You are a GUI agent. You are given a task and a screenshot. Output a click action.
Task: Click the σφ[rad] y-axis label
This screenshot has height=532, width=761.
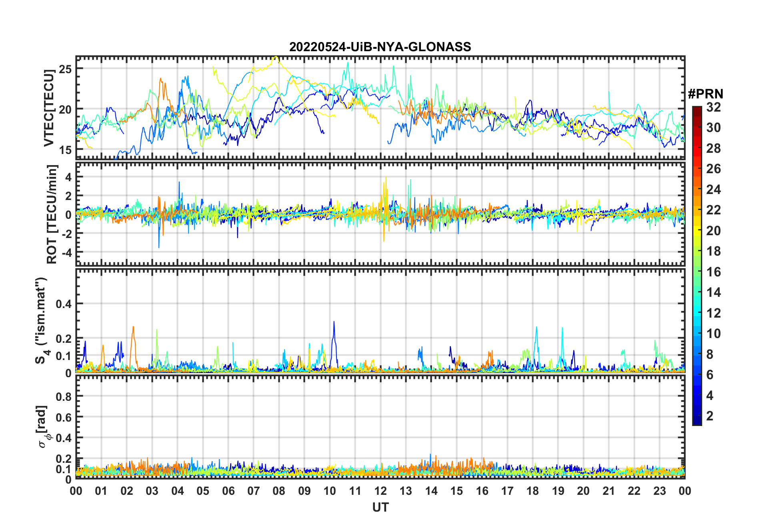[x=43, y=427]
